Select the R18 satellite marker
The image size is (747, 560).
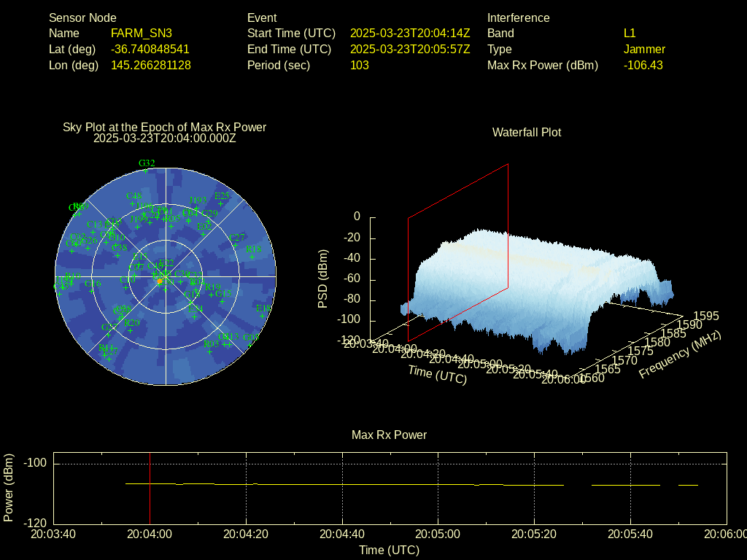point(252,257)
